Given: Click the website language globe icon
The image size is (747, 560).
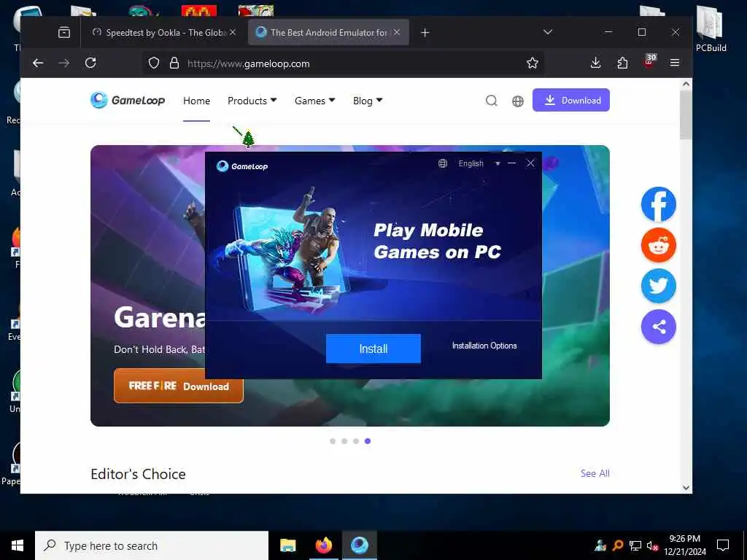Looking at the screenshot, I should pos(518,101).
